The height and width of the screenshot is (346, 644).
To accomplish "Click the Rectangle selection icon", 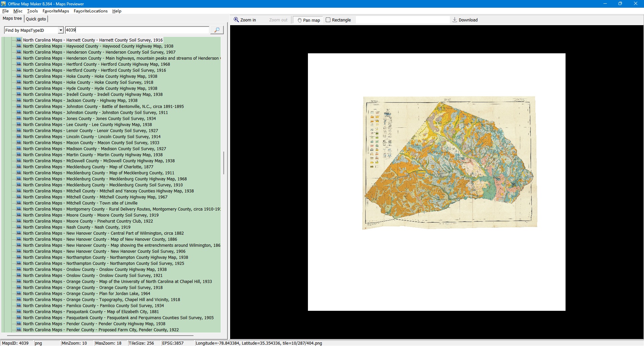I will click(x=328, y=20).
